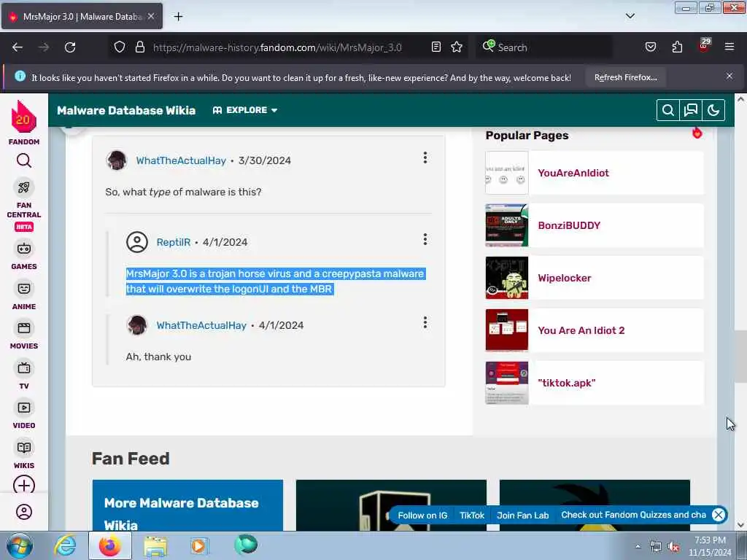Click the page vertical scrollbar thumb
This screenshot has width=747, height=560.
[740, 356]
